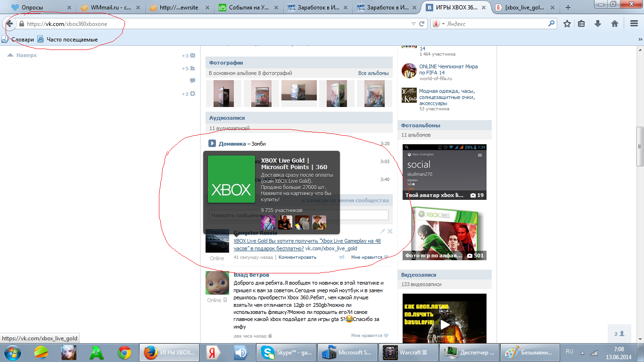
Task: Click the vk.com address bar
Action: (x=217, y=24)
